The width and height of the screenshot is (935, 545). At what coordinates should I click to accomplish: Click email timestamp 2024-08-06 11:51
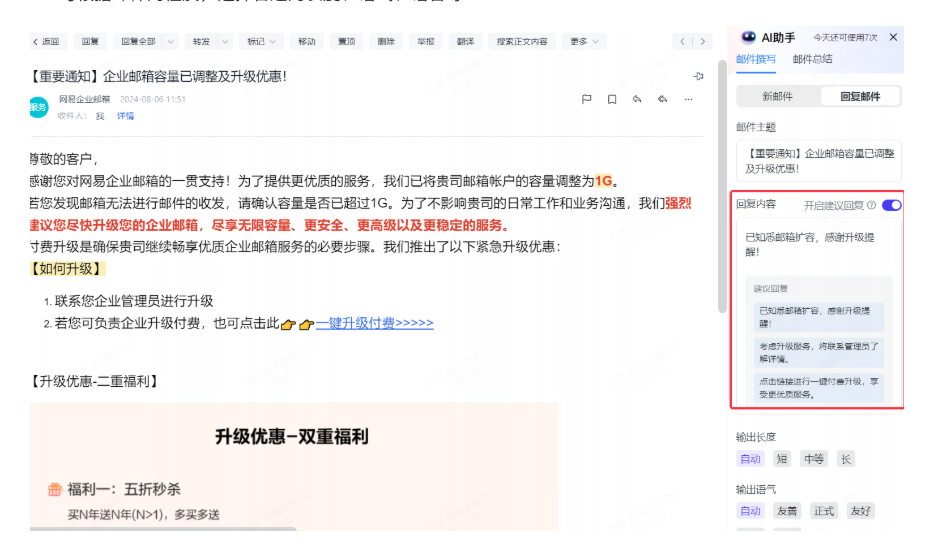tap(153, 99)
